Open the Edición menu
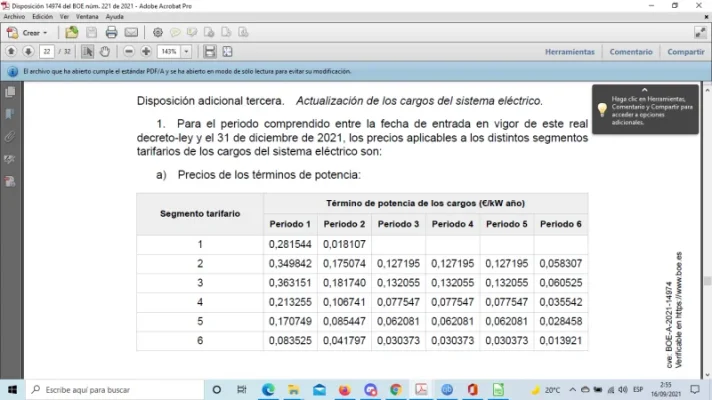Screen dimensions: 712x400 42,16
